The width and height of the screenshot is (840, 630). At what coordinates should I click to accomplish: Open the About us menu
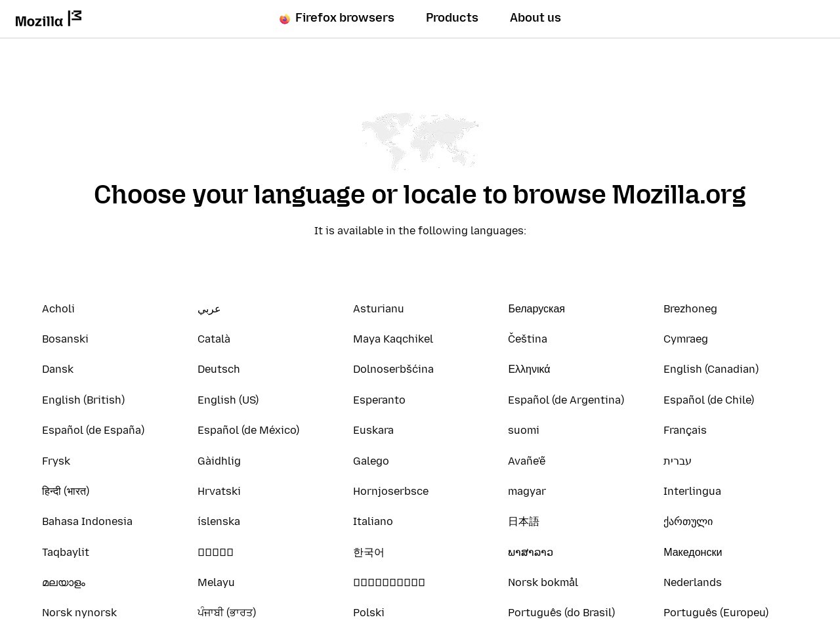click(535, 18)
